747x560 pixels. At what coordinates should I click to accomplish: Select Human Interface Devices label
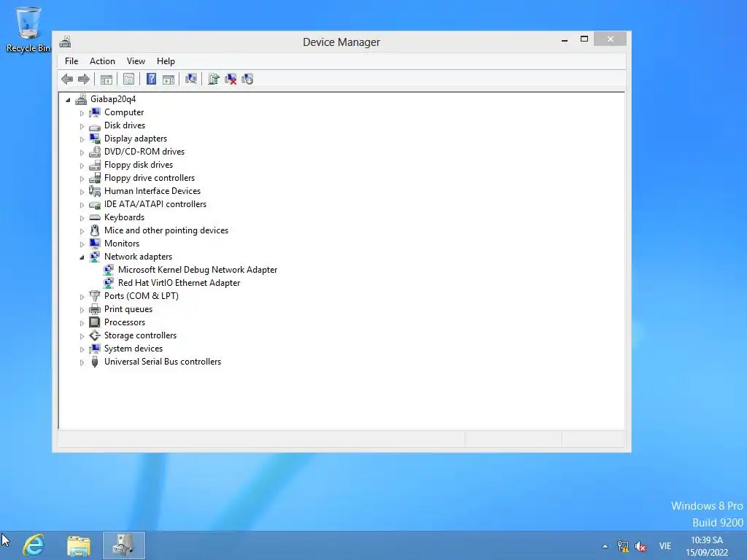pyautogui.click(x=152, y=191)
